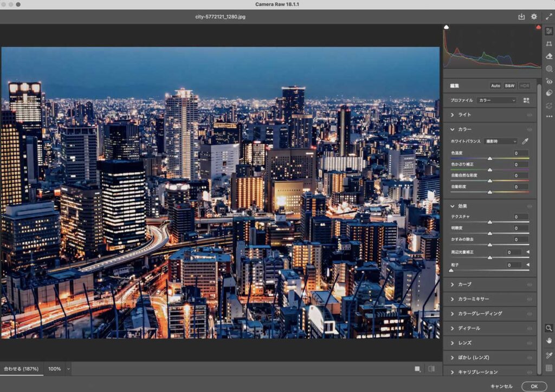Open Camera Raw preferences with gear icon

[533, 17]
